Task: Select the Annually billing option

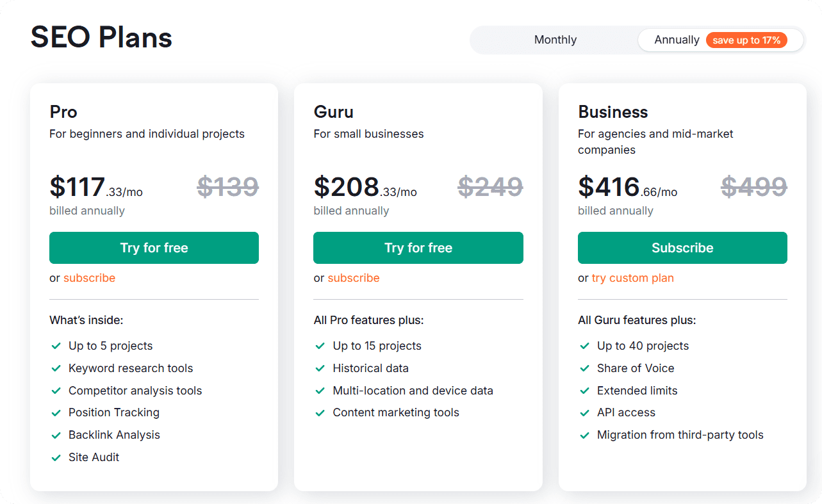Action: 677,40
